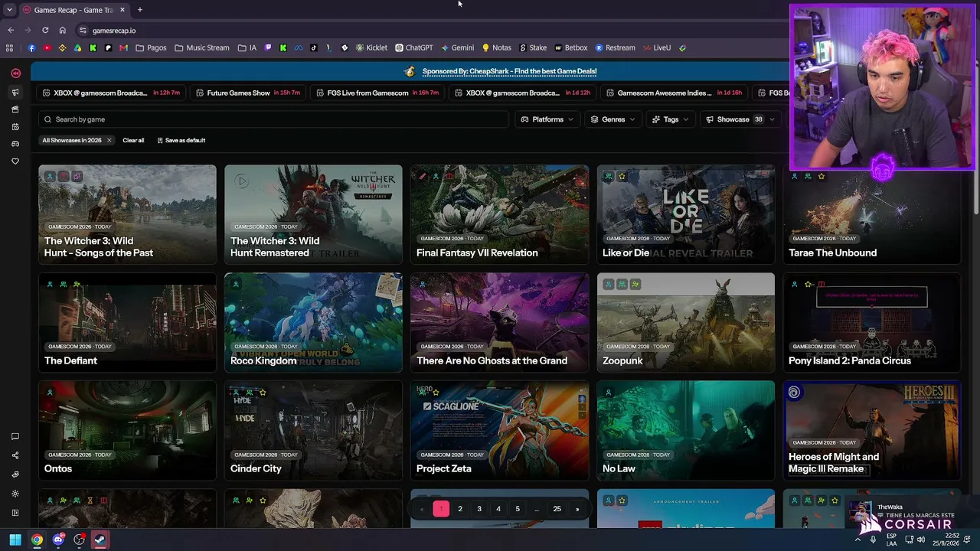Image resolution: width=980 pixels, height=551 pixels.
Task: Click the Clear all filters button
Action: (x=133, y=140)
